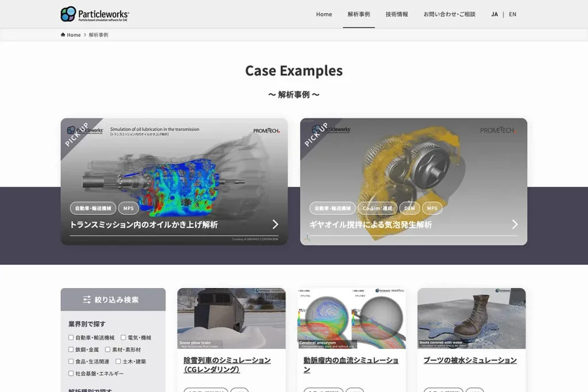Click the Particleworks logo in the header

click(95, 14)
